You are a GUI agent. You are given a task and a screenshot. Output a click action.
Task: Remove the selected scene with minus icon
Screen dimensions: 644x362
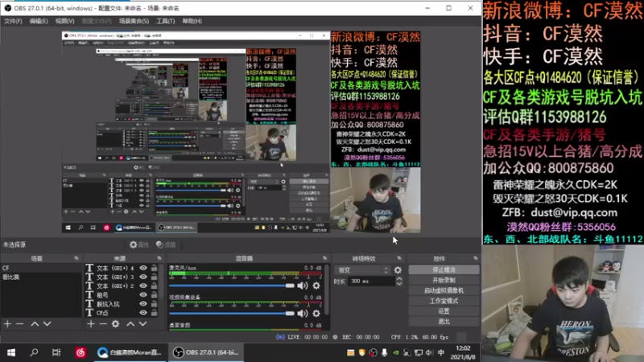(x=19, y=324)
